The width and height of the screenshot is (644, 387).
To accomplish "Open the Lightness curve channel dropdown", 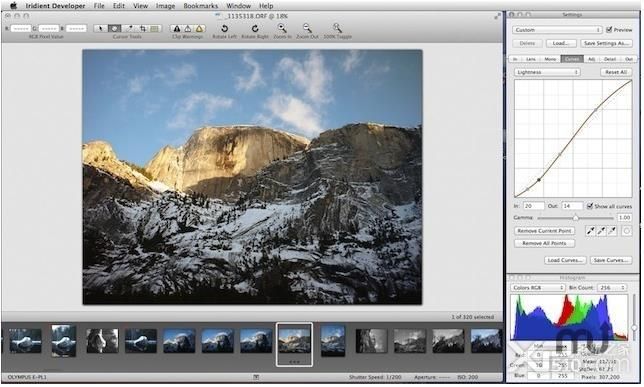I will tap(547, 72).
